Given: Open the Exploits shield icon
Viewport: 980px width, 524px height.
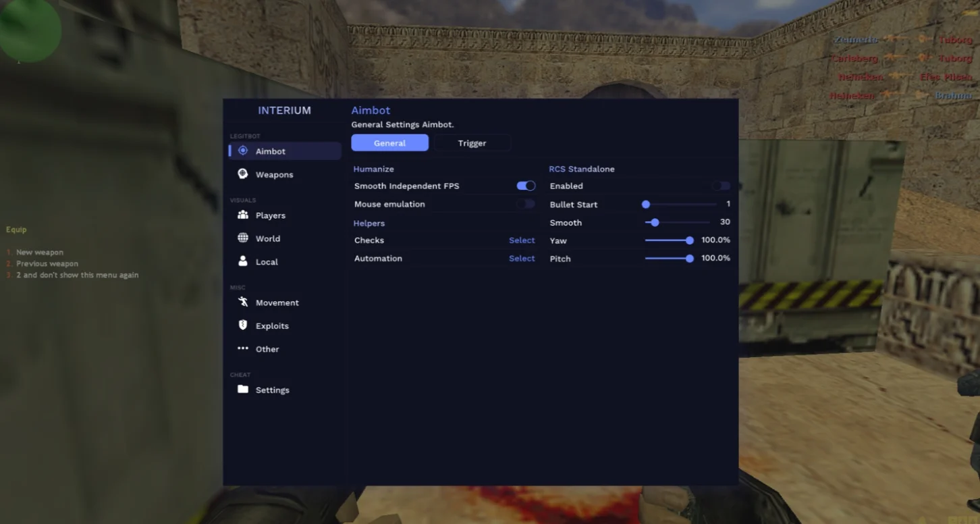Looking at the screenshot, I should [x=243, y=325].
